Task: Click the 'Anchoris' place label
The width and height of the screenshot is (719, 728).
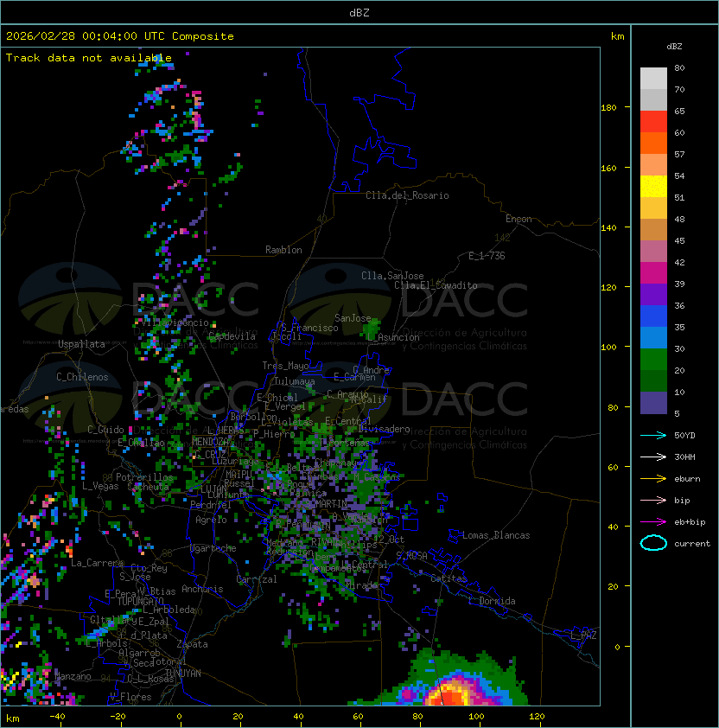Action: click(202, 589)
